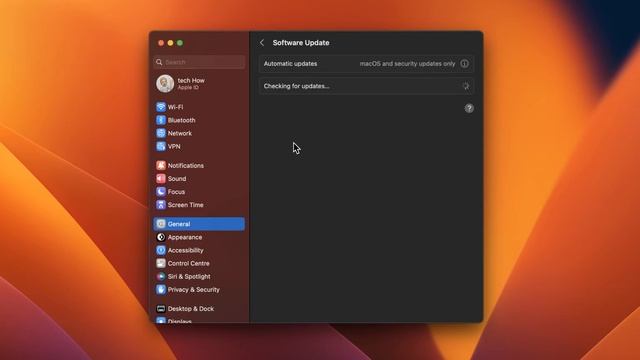640x360 pixels.
Task: Click the Network globe icon
Action: pyautogui.click(x=161, y=133)
